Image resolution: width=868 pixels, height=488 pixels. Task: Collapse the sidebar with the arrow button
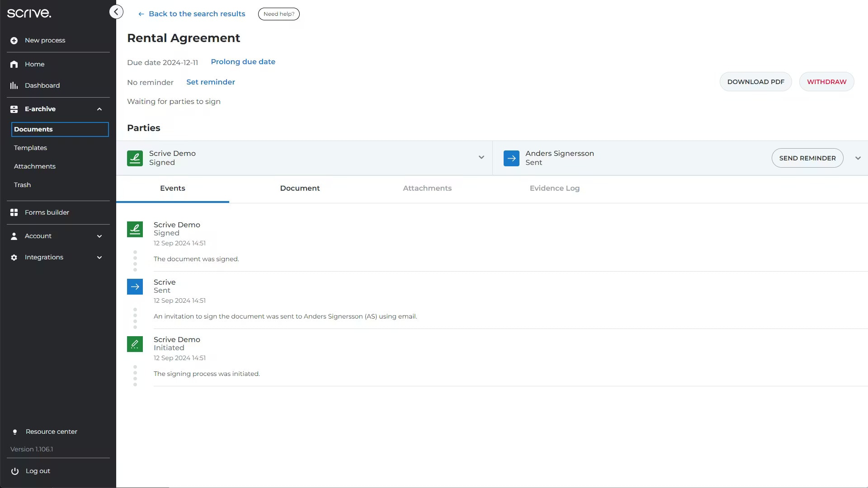tap(116, 12)
